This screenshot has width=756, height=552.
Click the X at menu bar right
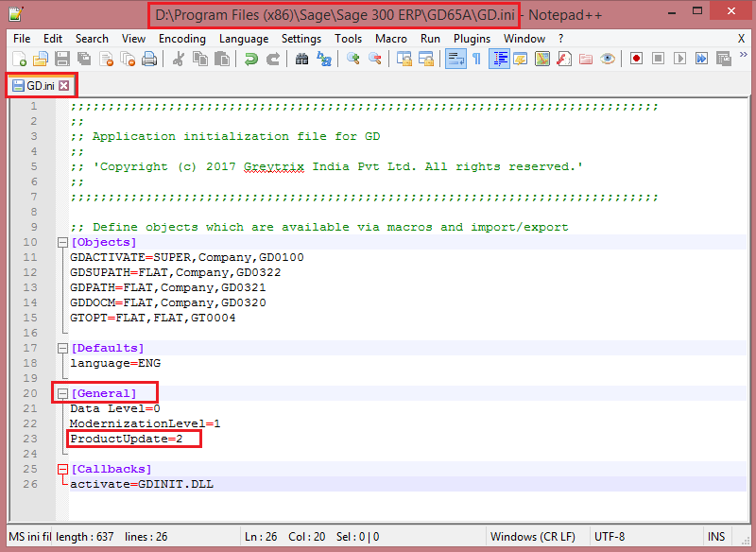741,39
